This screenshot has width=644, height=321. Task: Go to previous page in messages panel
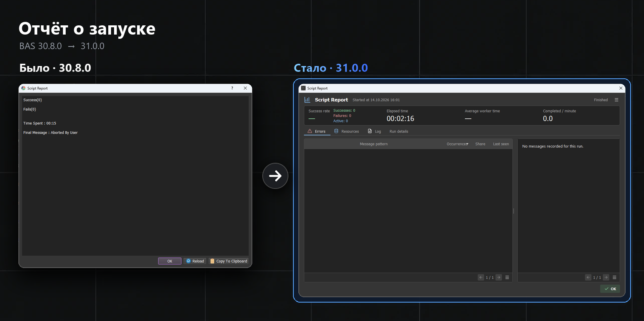point(588,277)
